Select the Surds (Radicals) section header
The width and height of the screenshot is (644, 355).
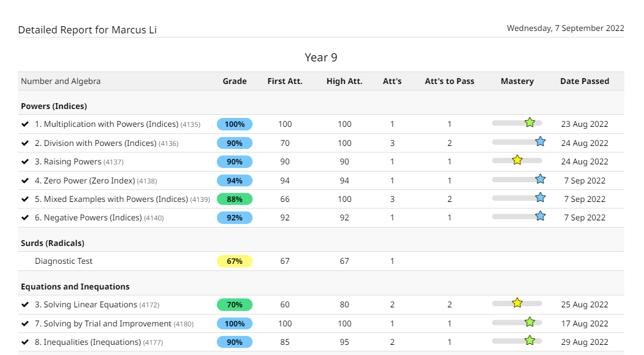pyautogui.click(x=52, y=243)
